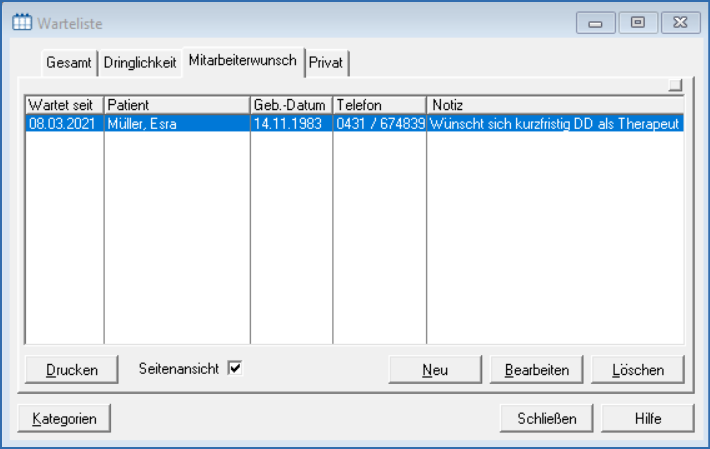
Task: Maximize the Warteliste window
Action: tap(637, 22)
